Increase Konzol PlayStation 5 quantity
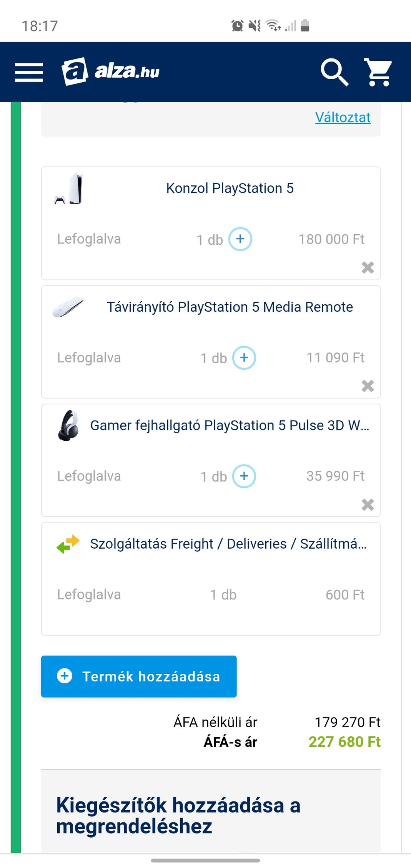The image size is (411, 868). [240, 239]
